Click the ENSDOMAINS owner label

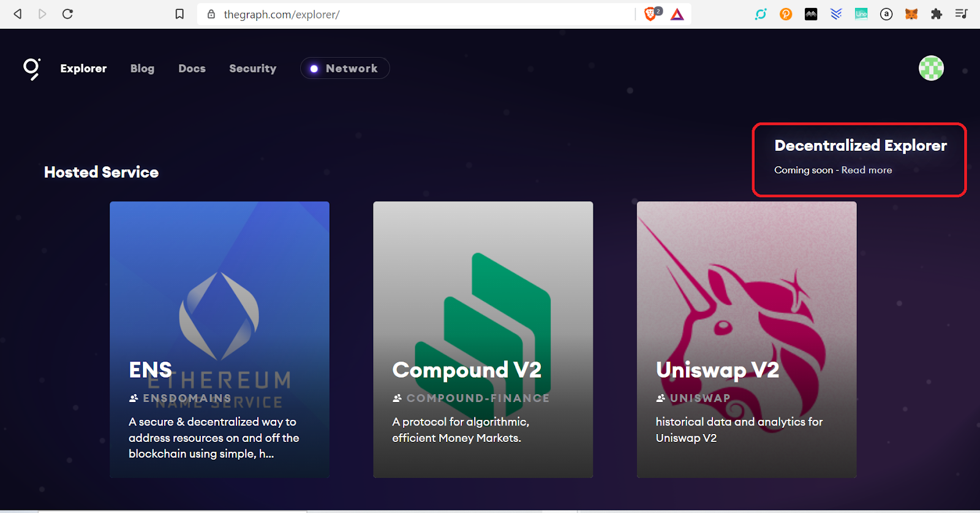coord(187,398)
